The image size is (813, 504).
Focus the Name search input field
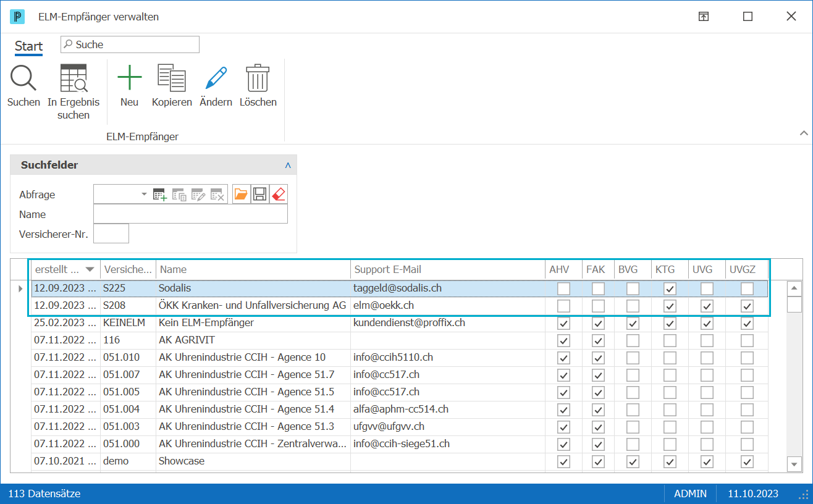point(190,214)
